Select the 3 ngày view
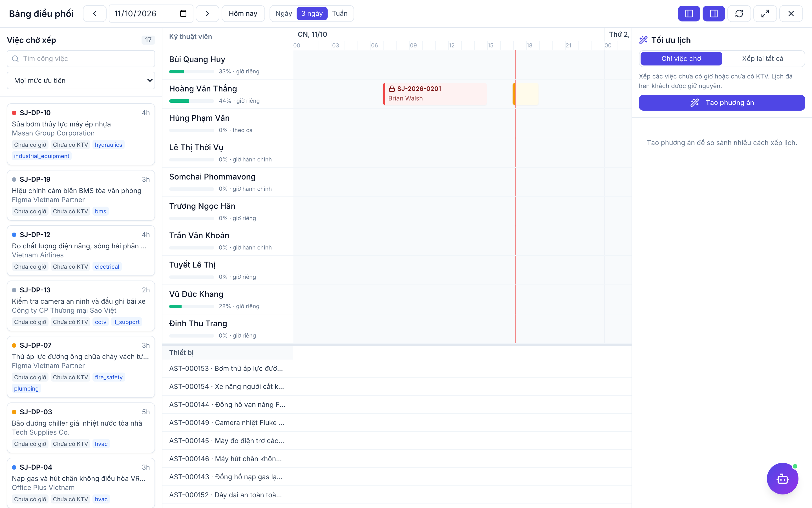 (312, 14)
